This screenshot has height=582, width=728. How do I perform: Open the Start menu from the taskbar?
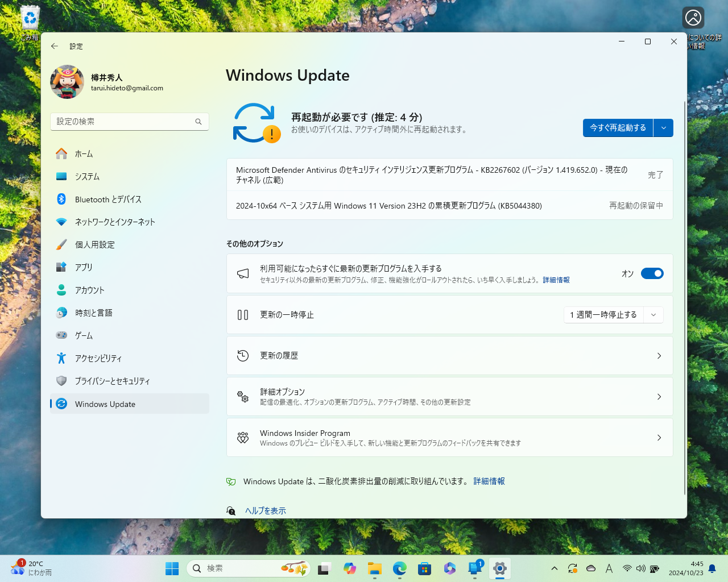[x=172, y=568]
